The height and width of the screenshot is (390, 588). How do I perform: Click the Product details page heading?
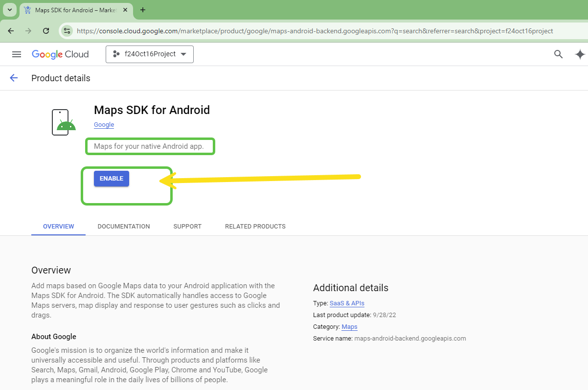coord(61,78)
